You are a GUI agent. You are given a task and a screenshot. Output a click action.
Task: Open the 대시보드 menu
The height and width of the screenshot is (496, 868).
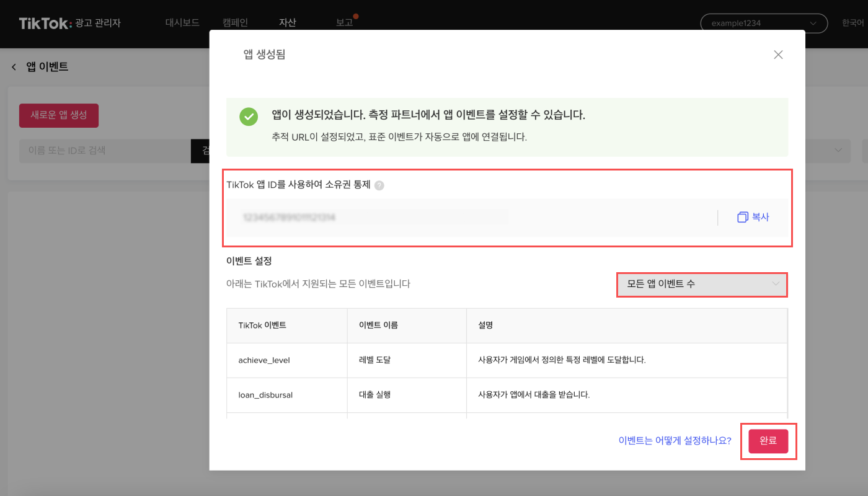(182, 23)
